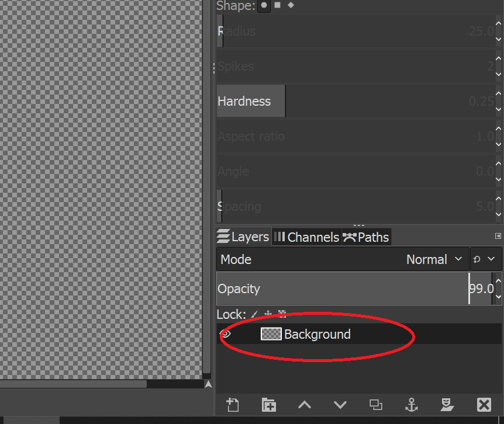Select the Background layer thumbnail
Image resolution: width=504 pixels, height=424 pixels.
click(x=271, y=334)
